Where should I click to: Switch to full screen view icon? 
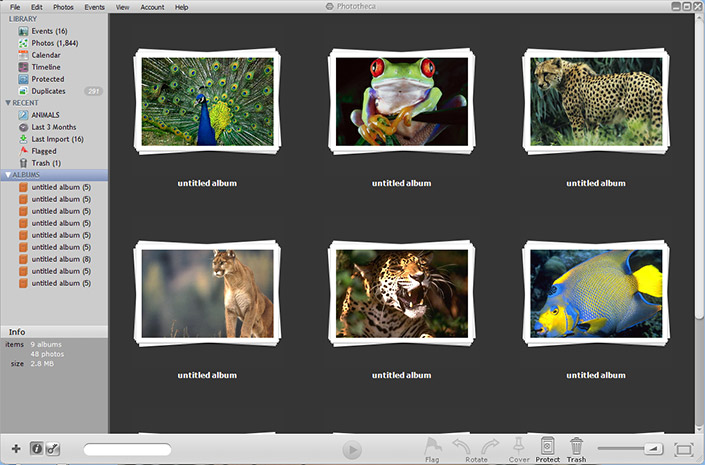pos(684,449)
